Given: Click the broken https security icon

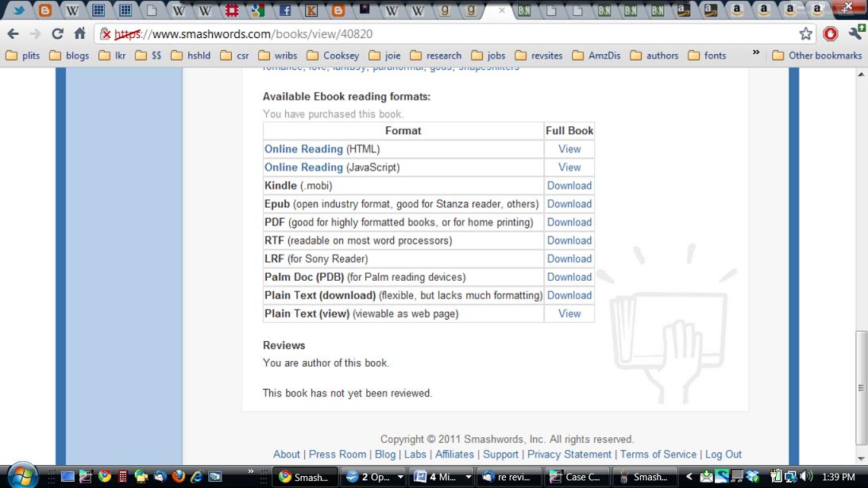Looking at the screenshot, I should [x=106, y=34].
